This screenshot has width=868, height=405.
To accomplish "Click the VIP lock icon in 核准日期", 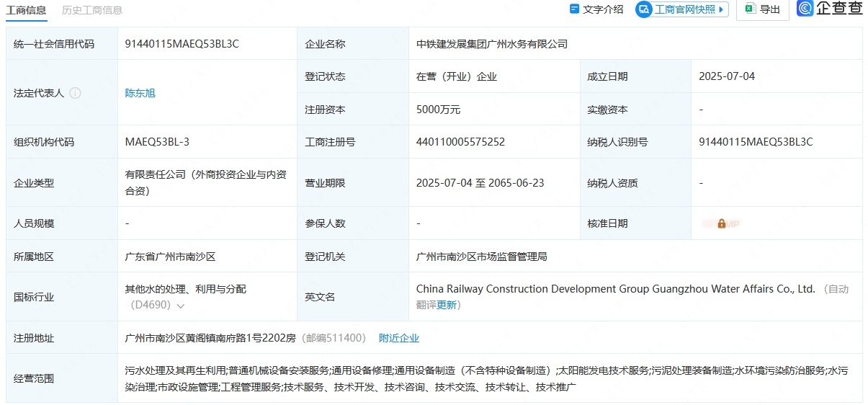I will pyautogui.click(x=721, y=223).
